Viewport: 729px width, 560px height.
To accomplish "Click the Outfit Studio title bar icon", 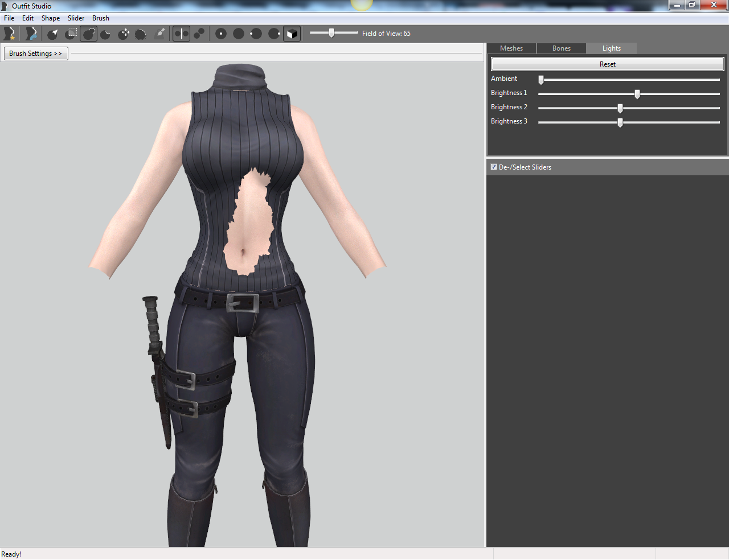I will click(5, 6).
